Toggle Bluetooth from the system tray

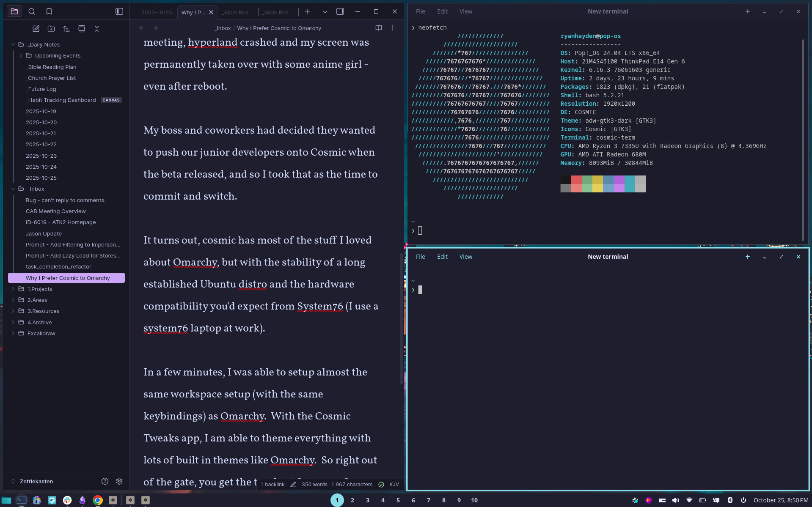pos(730,500)
